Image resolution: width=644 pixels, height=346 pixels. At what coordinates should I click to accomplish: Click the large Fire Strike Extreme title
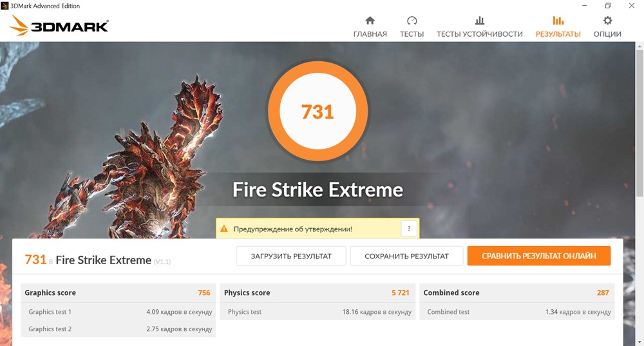coord(317,190)
